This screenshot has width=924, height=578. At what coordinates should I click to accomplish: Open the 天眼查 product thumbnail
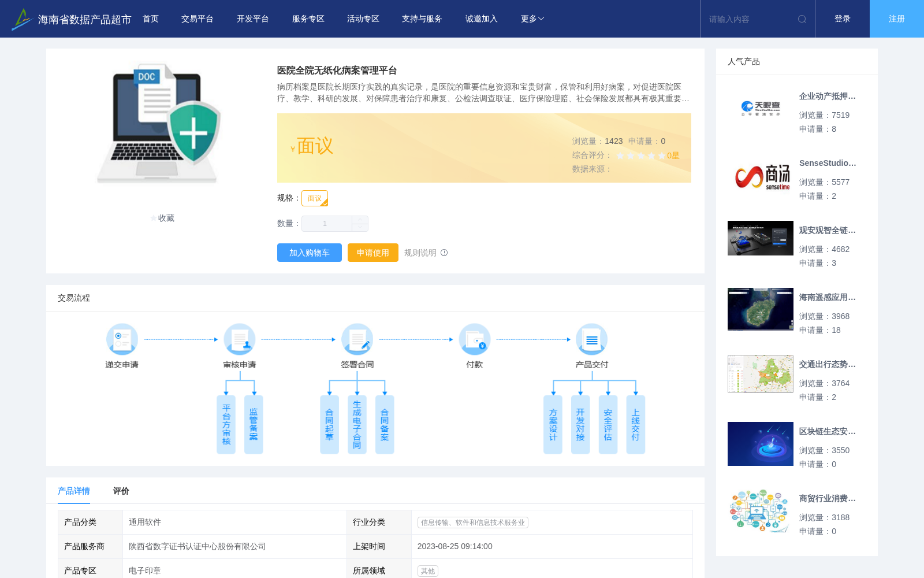point(761,109)
